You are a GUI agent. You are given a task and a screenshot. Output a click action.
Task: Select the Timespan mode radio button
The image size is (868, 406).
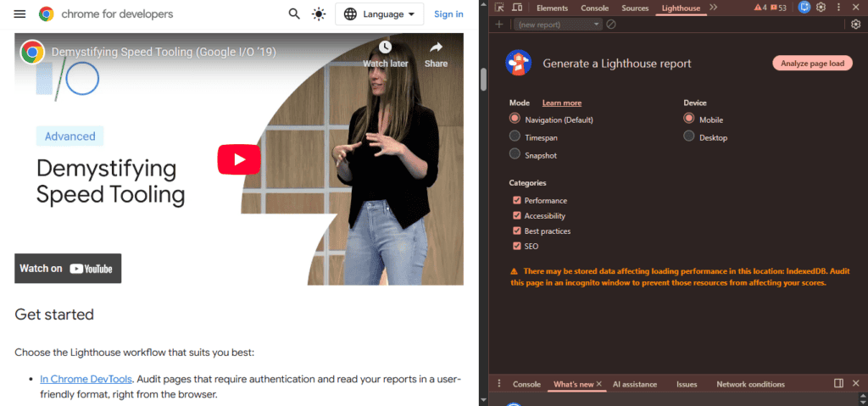pyautogui.click(x=515, y=136)
